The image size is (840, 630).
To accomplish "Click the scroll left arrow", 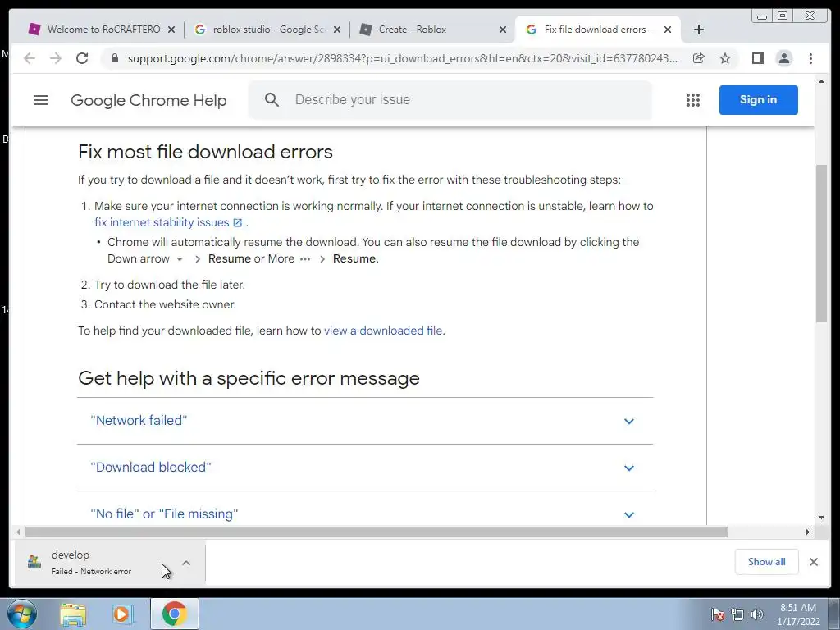I will 18,532.
